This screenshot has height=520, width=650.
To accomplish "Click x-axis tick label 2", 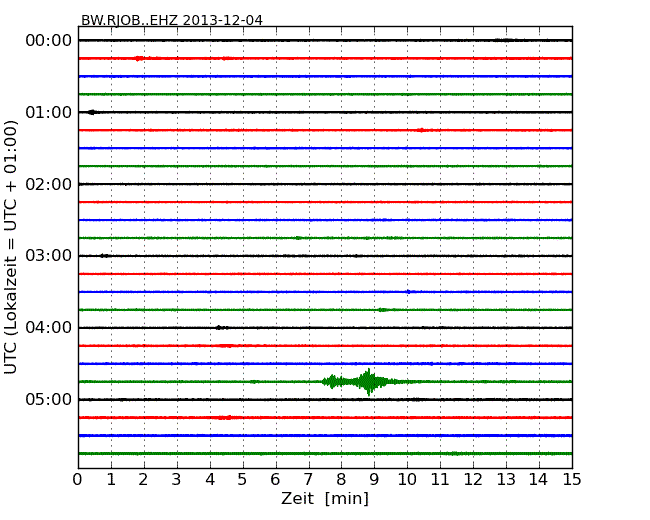I will pyautogui.click(x=143, y=480).
